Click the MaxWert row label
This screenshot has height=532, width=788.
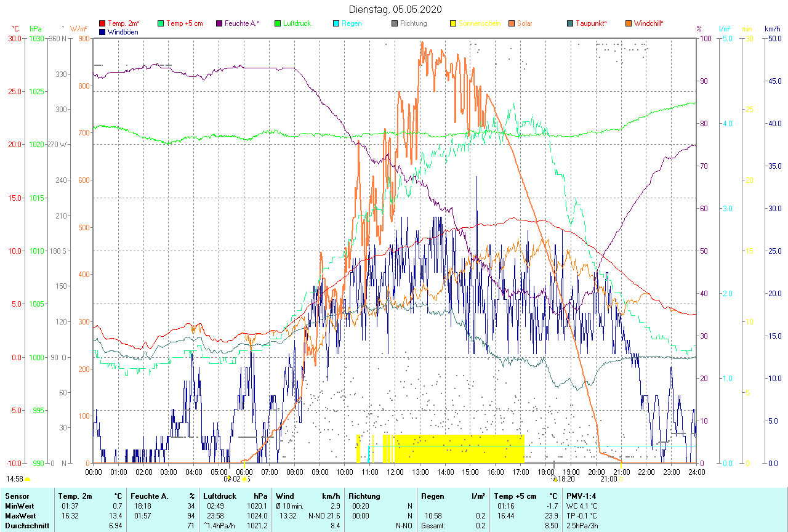point(22,516)
